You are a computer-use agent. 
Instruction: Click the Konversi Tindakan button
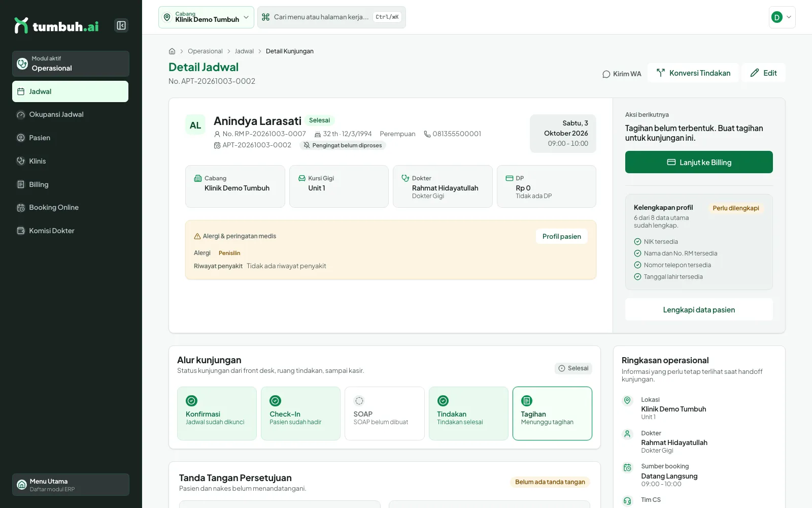[x=693, y=73]
